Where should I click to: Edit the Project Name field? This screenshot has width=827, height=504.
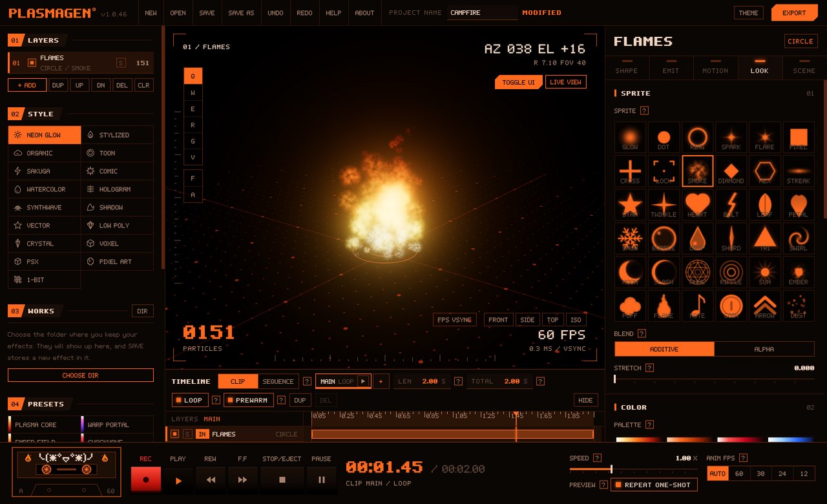(483, 13)
